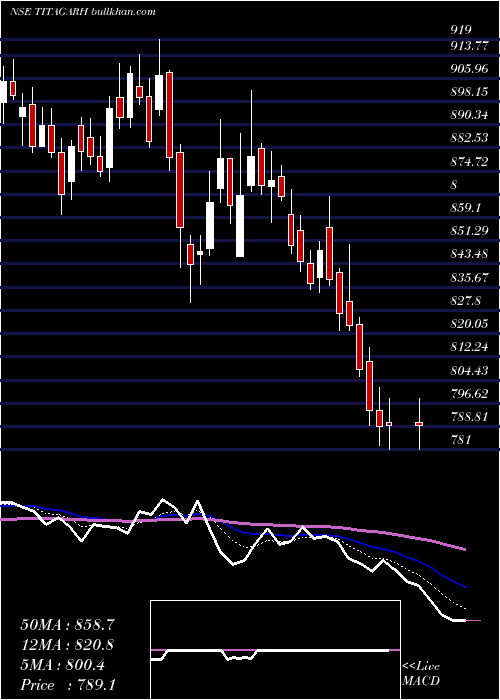Viewport: 500px width, 700px height.
Task: Select the 812.24 price axis label
Action: click(471, 347)
